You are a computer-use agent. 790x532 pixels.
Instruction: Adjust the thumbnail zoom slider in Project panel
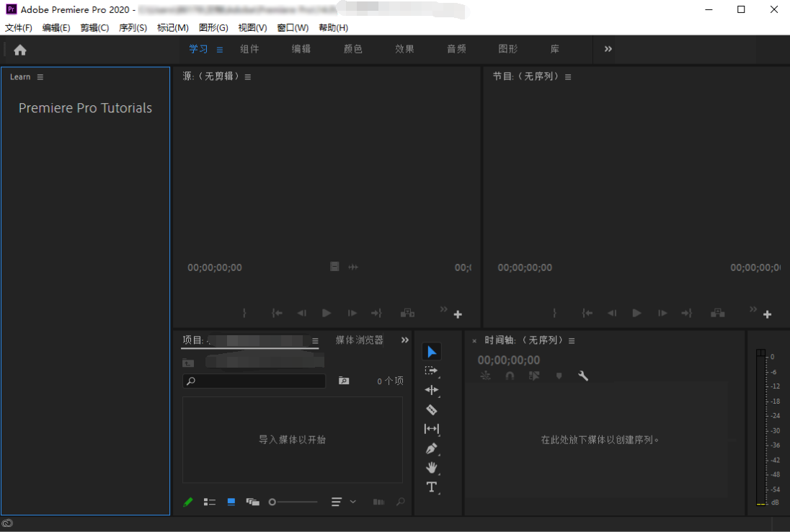[272, 502]
